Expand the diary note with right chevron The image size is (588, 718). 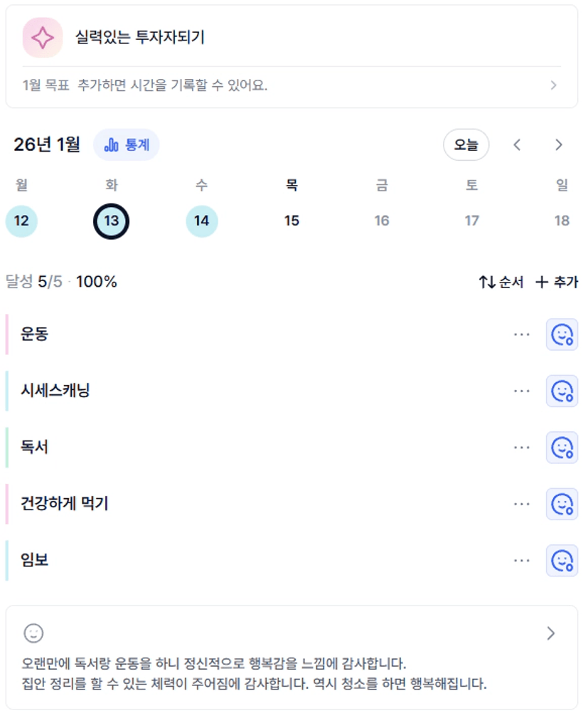[550, 633]
